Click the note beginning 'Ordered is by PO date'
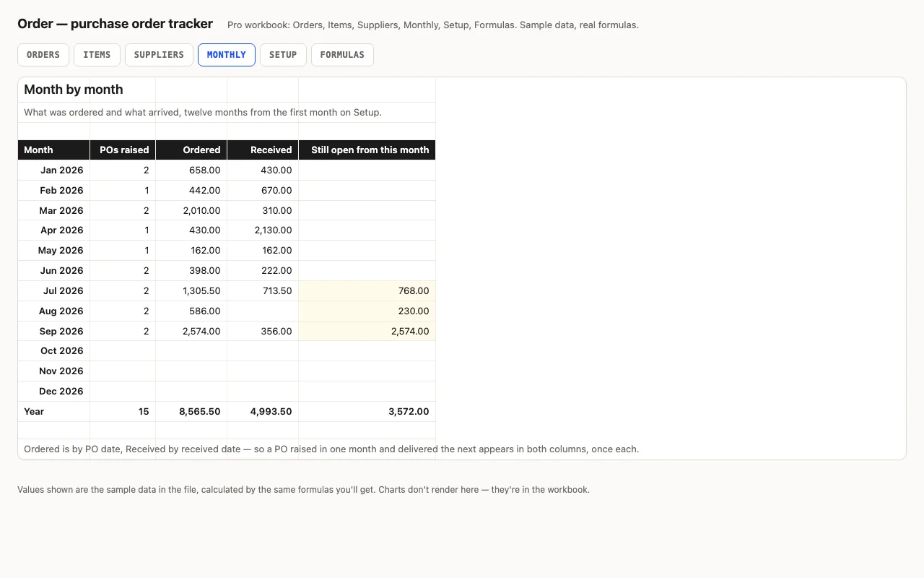The width and height of the screenshot is (924, 578). tap(331, 449)
